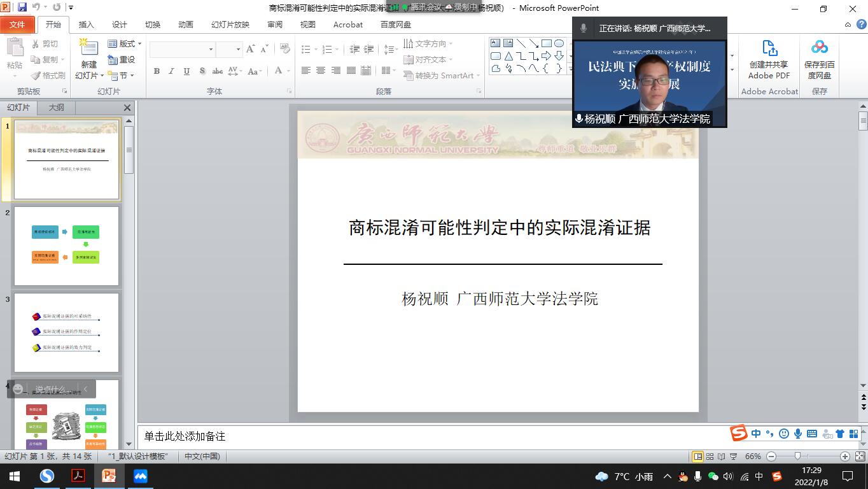Open the font name dropdown
The image size is (868, 489).
(x=211, y=49)
